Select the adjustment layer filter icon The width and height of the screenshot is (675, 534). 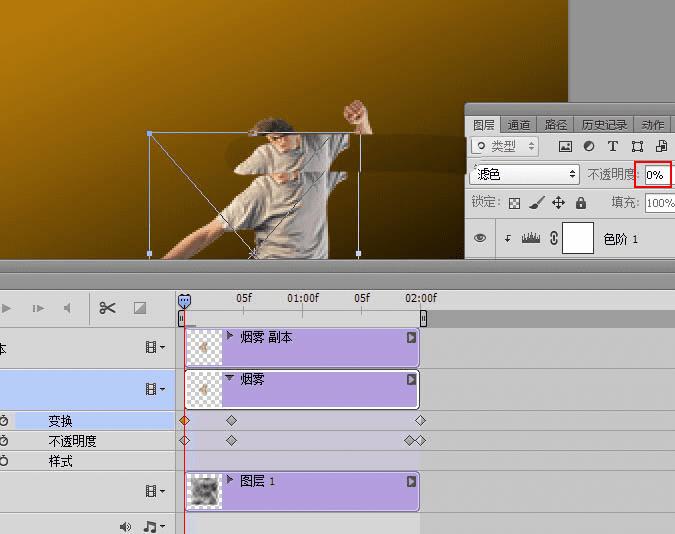point(589,147)
